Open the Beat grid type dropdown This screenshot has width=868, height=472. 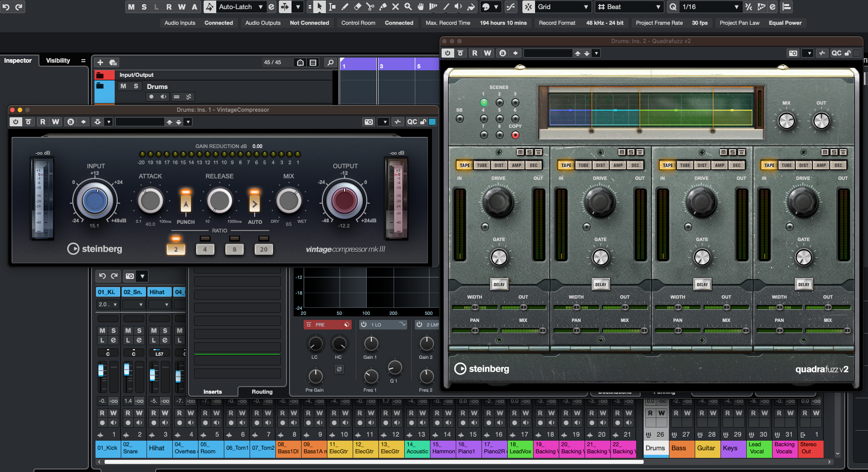pyautogui.click(x=658, y=7)
